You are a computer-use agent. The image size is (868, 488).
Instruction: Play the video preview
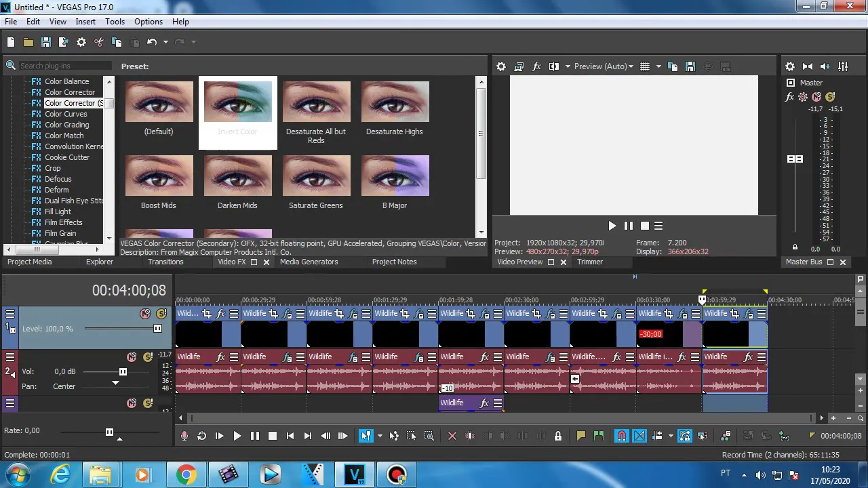pyautogui.click(x=612, y=226)
